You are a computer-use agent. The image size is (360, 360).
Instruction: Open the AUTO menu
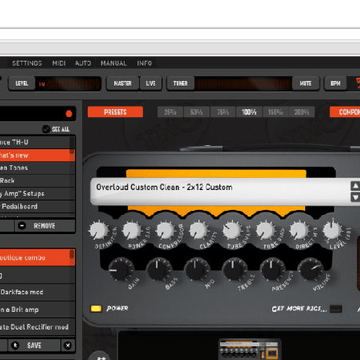pos(83,63)
